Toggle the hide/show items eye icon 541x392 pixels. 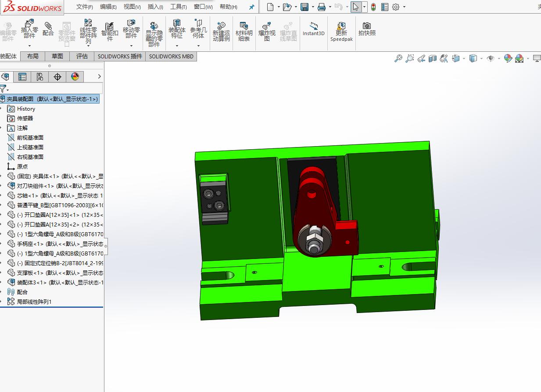[x=491, y=58]
